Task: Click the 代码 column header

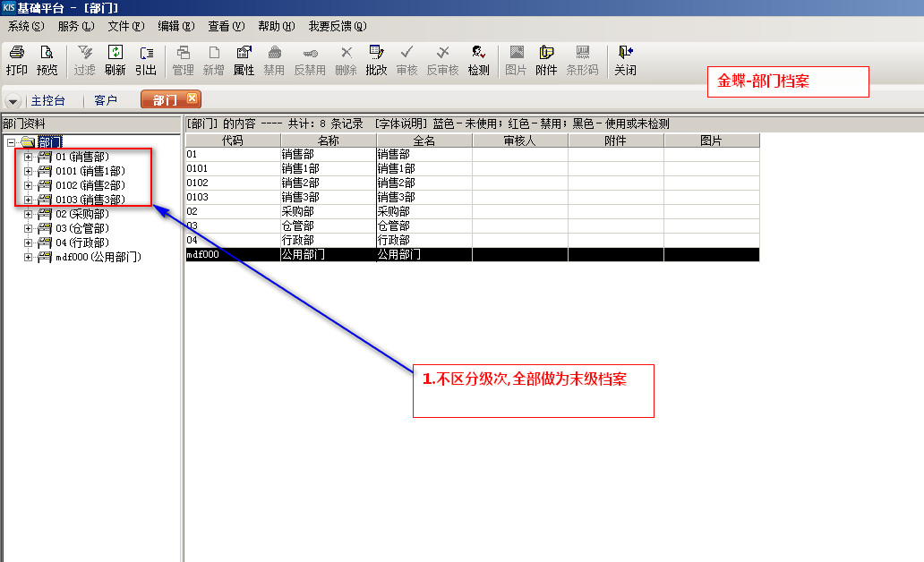Action: pos(232,140)
